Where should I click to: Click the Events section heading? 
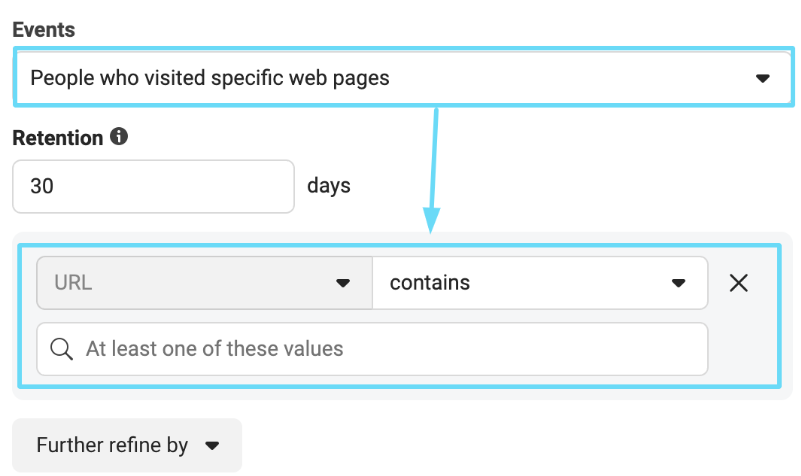(44, 30)
